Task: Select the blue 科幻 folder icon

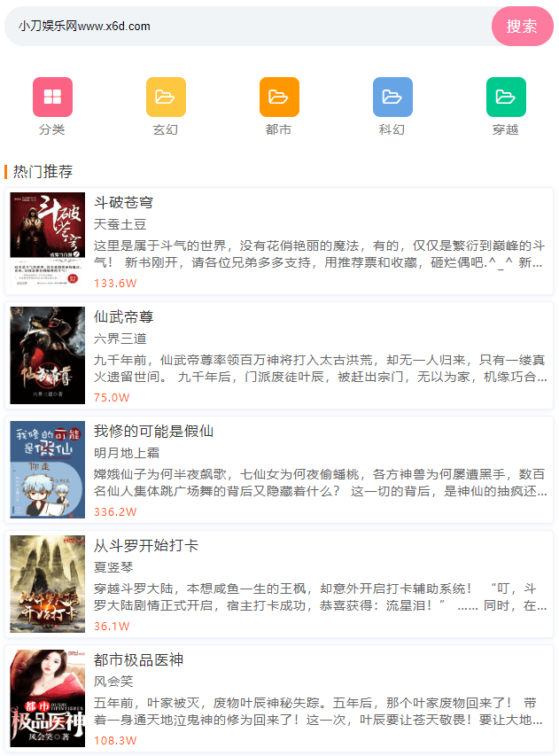Action: click(x=392, y=97)
